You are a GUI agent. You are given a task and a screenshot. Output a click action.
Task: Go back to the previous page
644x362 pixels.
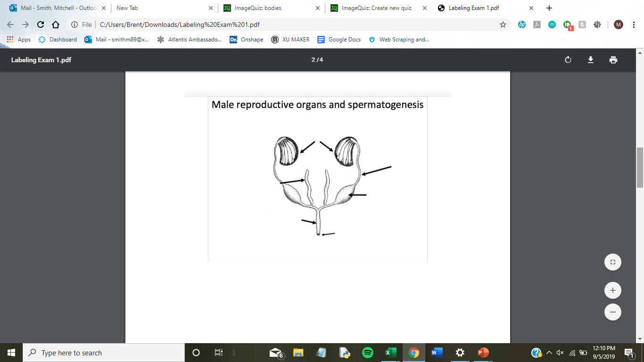[x=10, y=25]
